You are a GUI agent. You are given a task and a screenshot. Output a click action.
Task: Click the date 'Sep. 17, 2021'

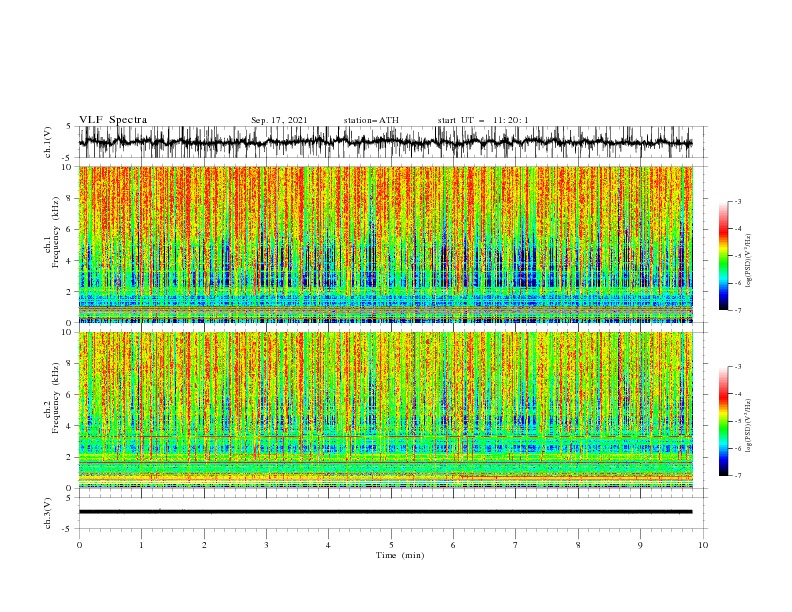pyautogui.click(x=279, y=120)
